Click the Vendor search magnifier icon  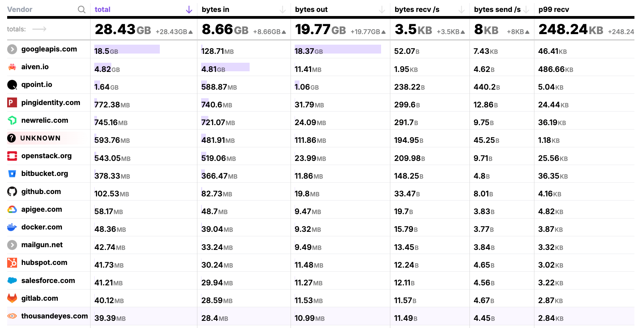click(x=82, y=10)
